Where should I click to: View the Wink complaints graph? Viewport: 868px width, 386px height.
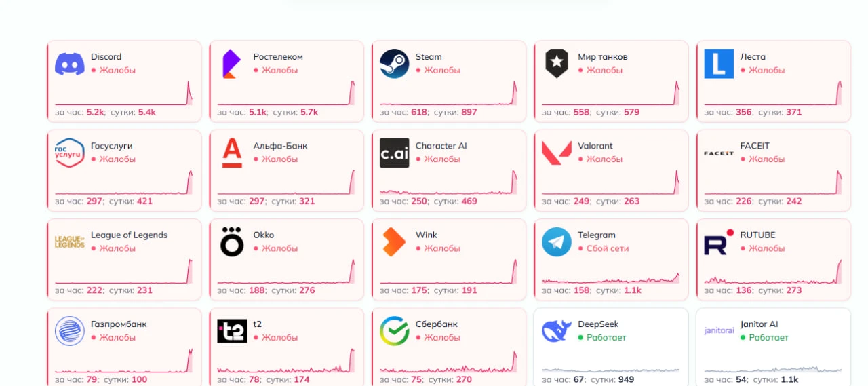pos(448,271)
